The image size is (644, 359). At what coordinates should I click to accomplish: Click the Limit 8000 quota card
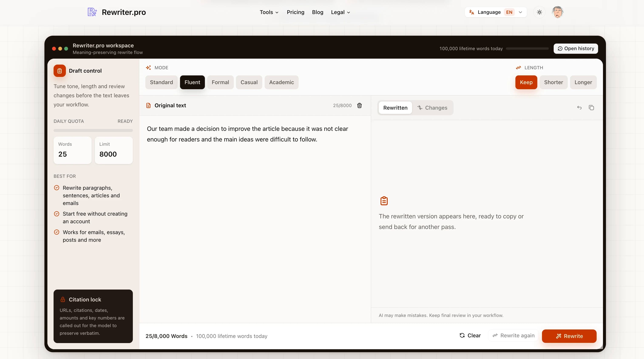pyautogui.click(x=114, y=150)
